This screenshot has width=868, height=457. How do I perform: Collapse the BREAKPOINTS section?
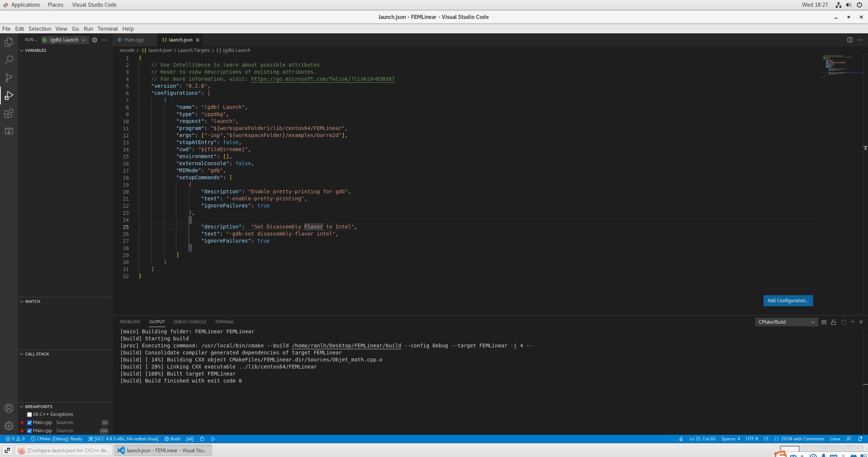click(x=65, y=407)
